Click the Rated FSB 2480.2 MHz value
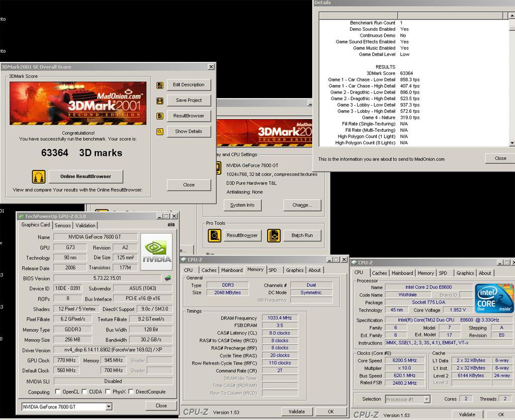The width and height of the screenshot is (515, 420). pos(405,383)
